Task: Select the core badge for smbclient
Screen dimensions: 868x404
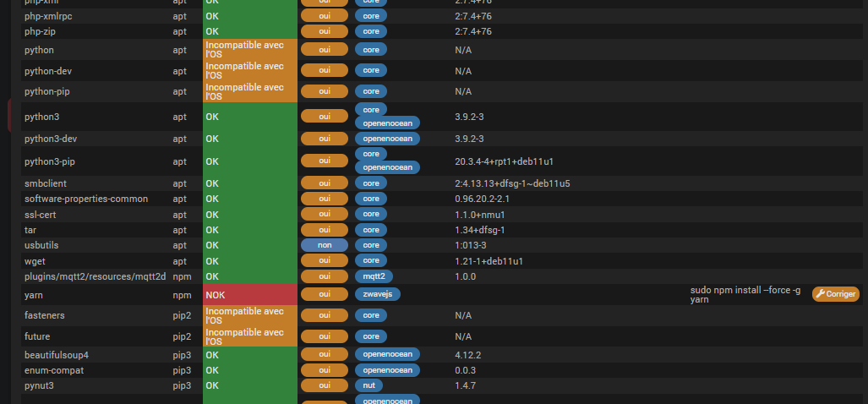Action: pyautogui.click(x=370, y=183)
